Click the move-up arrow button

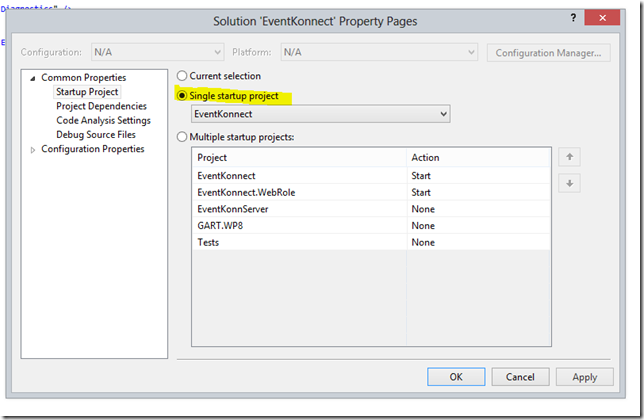(568, 157)
